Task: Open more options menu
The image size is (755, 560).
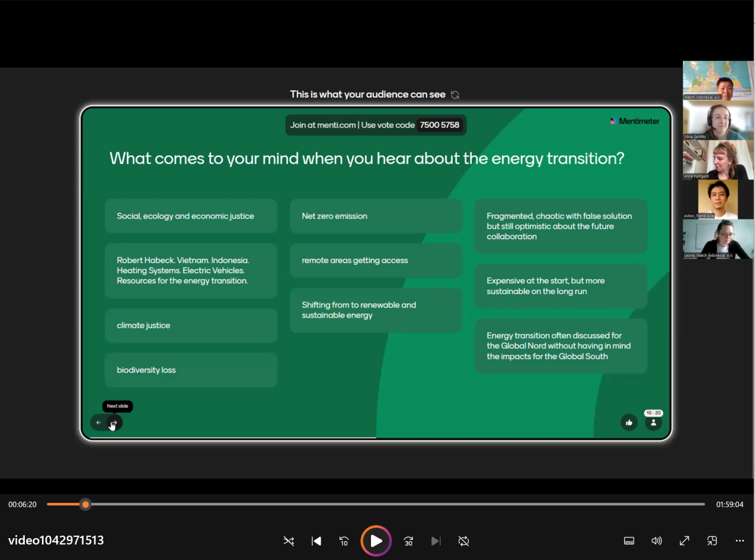Action: pyautogui.click(x=740, y=541)
